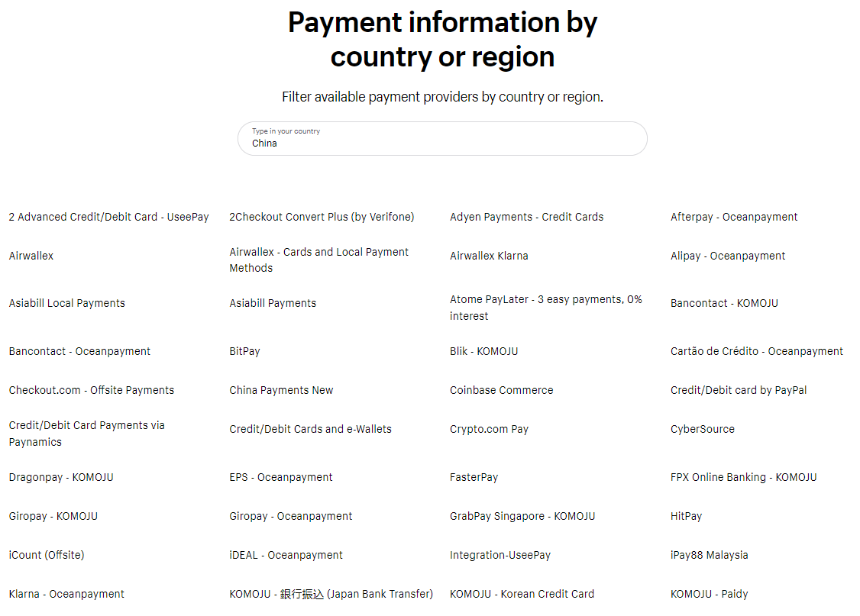
Task: Click the BitPay link
Action: [244, 351]
